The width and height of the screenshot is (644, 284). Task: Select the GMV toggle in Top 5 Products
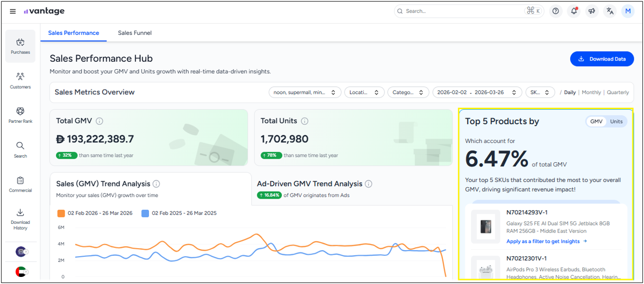(x=597, y=122)
